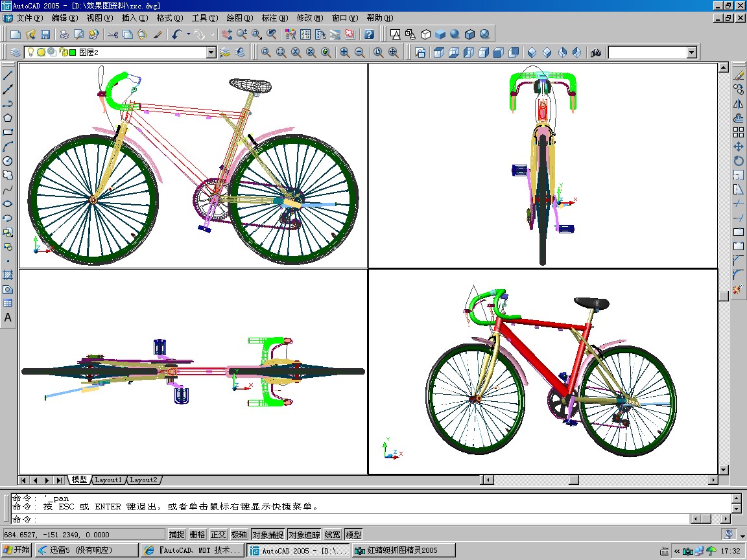Click the horizontal scrollbar right arrow
747x560 pixels.
(x=713, y=480)
